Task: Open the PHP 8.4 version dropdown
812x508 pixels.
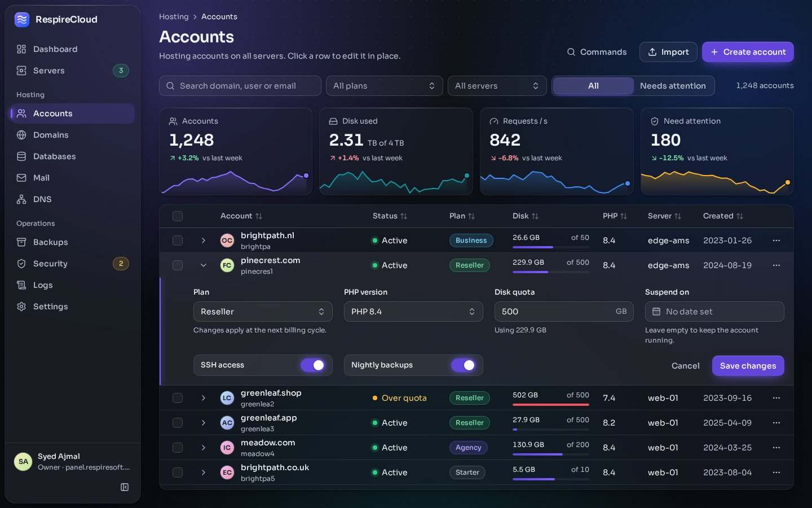Action: coord(413,312)
